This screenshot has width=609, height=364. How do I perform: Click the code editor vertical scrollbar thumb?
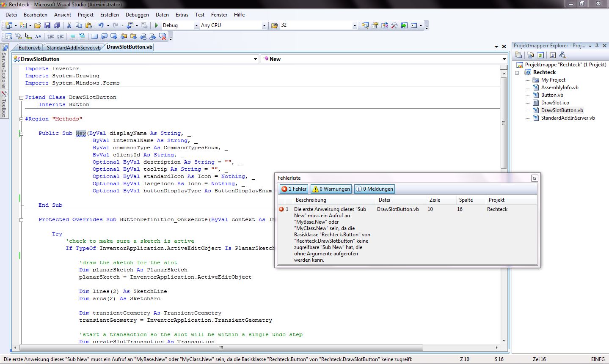coord(504,123)
